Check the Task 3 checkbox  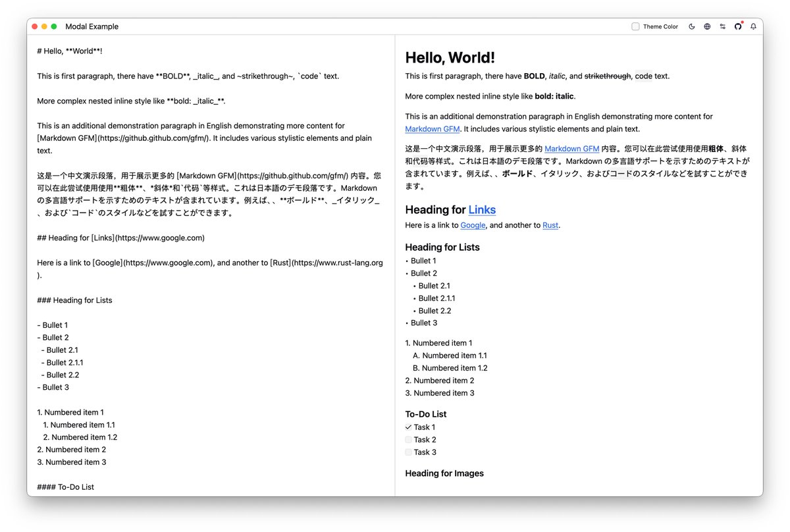coord(408,452)
